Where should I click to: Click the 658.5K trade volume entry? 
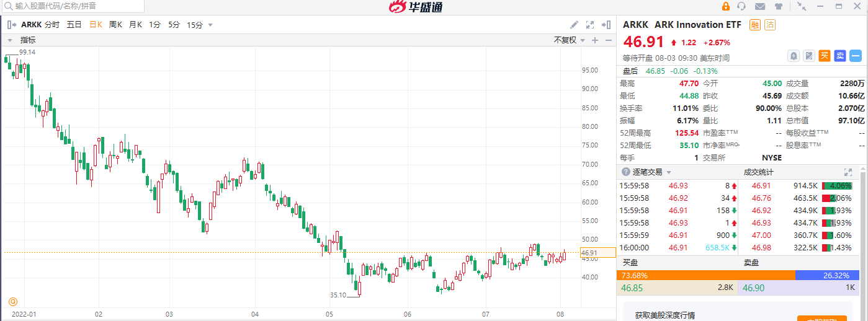[718, 247]
